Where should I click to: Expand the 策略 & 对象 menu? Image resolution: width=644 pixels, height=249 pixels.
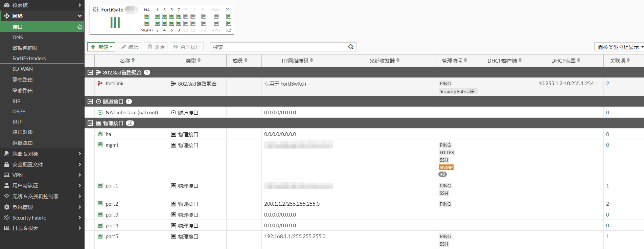[42, 154]
